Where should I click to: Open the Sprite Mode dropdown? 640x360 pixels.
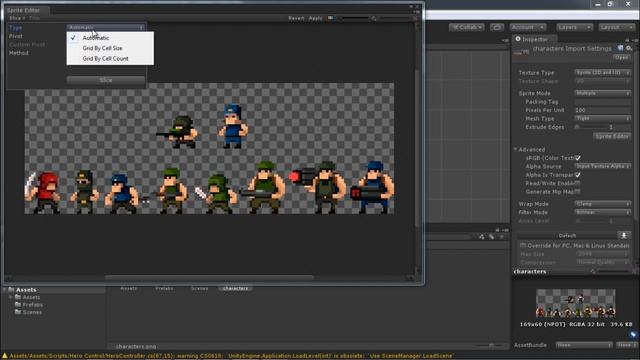(x=602, y=93)
